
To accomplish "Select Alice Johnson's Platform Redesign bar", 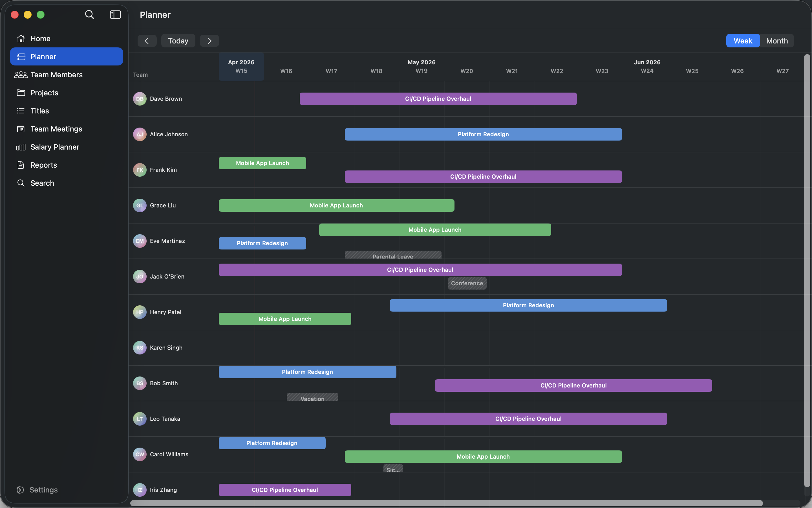I will (x=483, y=134).
